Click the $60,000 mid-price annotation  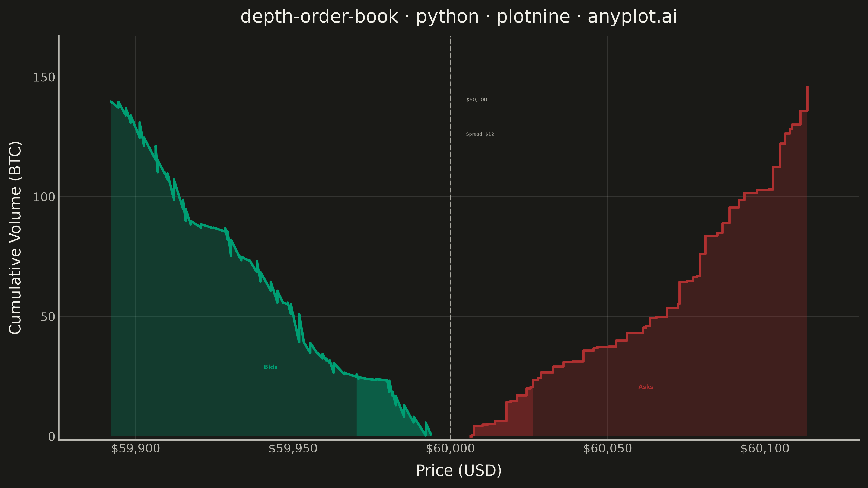477,100
